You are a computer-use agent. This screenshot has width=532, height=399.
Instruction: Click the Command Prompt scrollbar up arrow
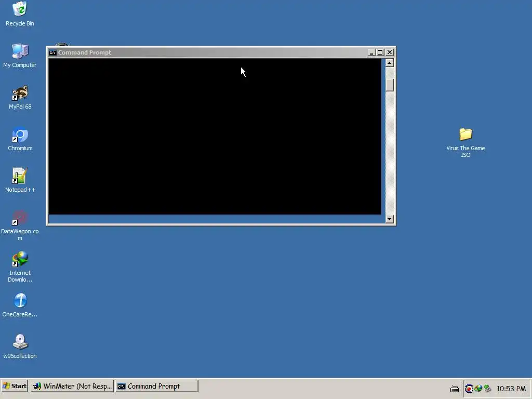[390, 63]
